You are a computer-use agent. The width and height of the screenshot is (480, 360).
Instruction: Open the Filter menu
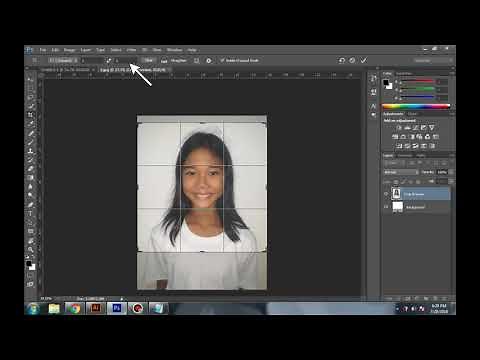pos(131,50)
